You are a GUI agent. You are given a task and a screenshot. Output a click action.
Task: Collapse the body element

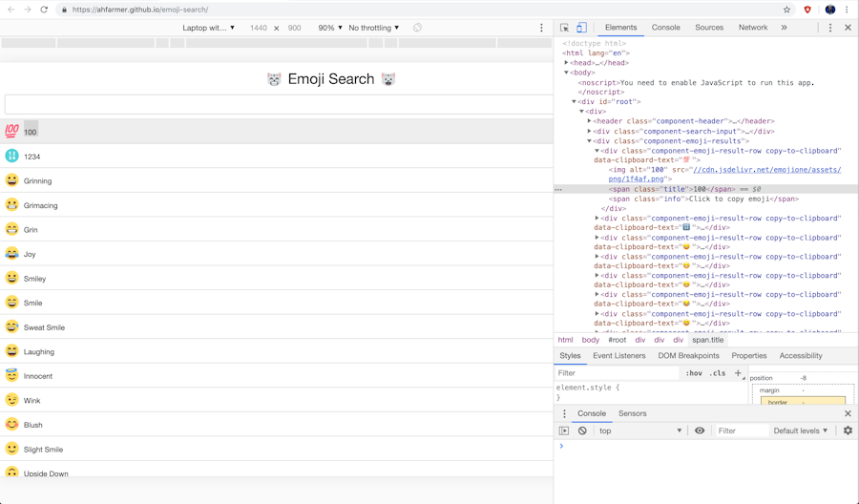click(566, 73)
